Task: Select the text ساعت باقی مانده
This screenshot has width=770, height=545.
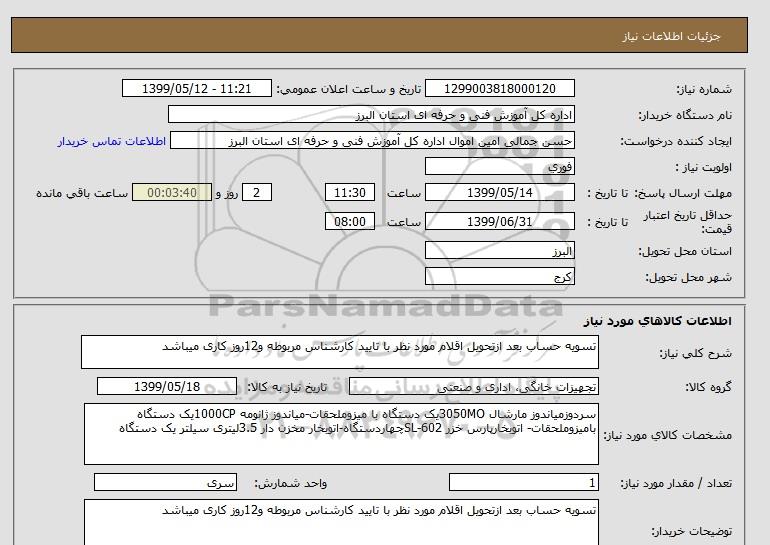Action: [82, 193]
